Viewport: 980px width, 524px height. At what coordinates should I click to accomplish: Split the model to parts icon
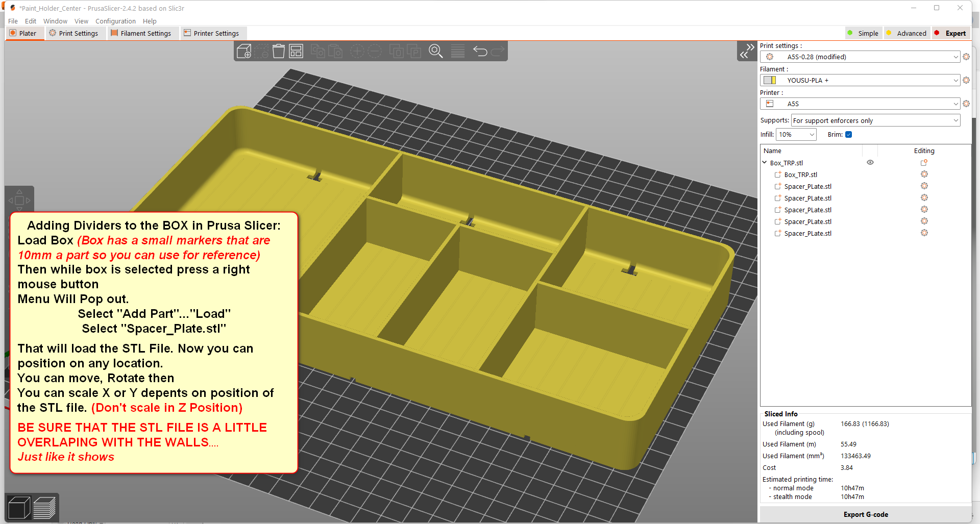pyautogui.click(x=414, y=51)
